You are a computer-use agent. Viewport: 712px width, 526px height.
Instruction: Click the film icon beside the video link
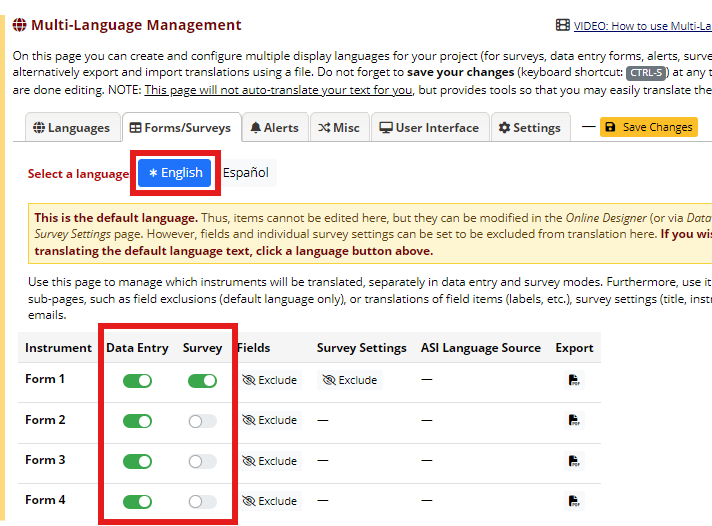point(563,25)
